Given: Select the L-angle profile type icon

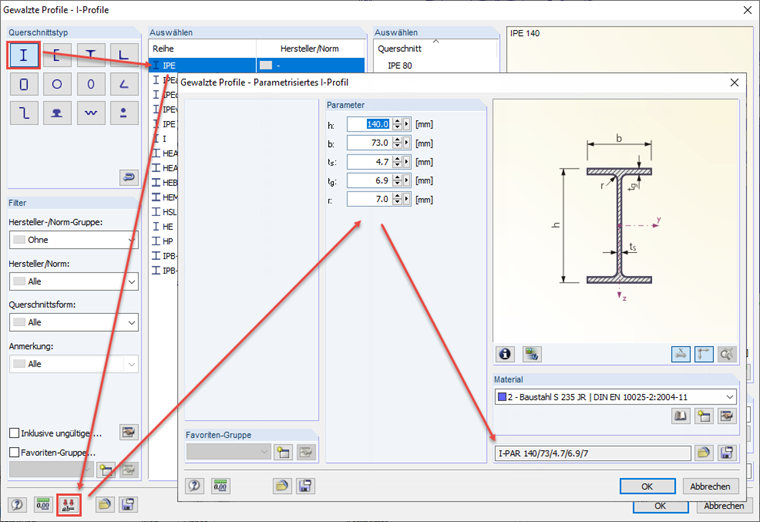Looking at the screenshot, I should [124, 55].
